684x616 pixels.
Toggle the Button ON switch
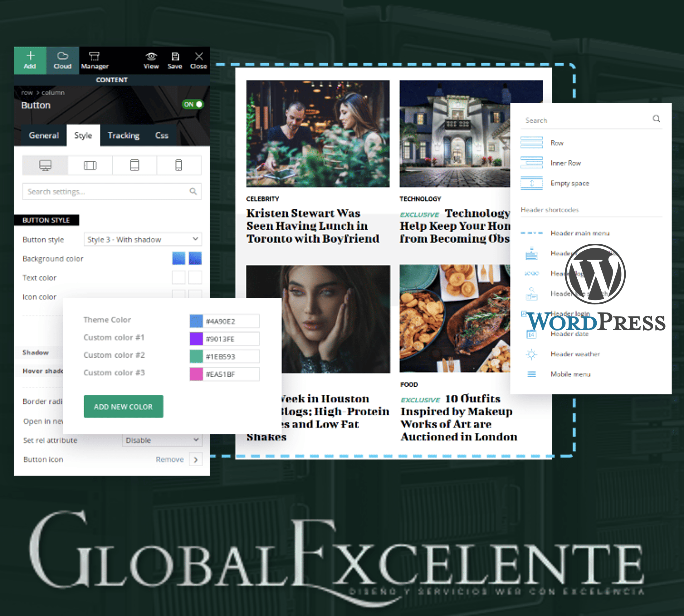[x=193, y=104]
